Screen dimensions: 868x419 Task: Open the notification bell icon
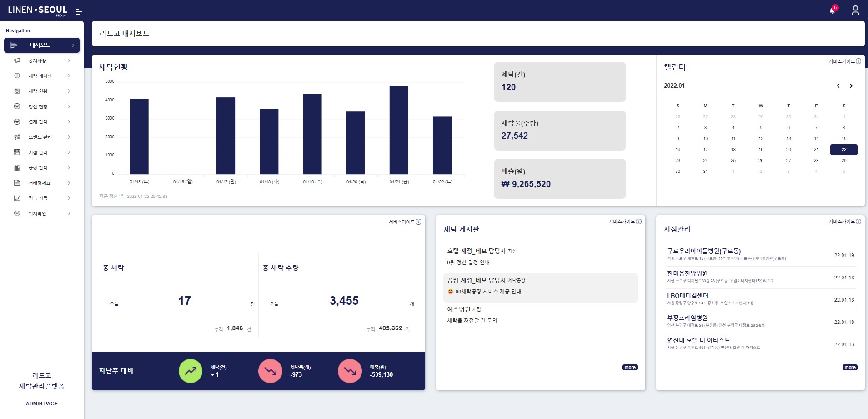click(833, 10)
